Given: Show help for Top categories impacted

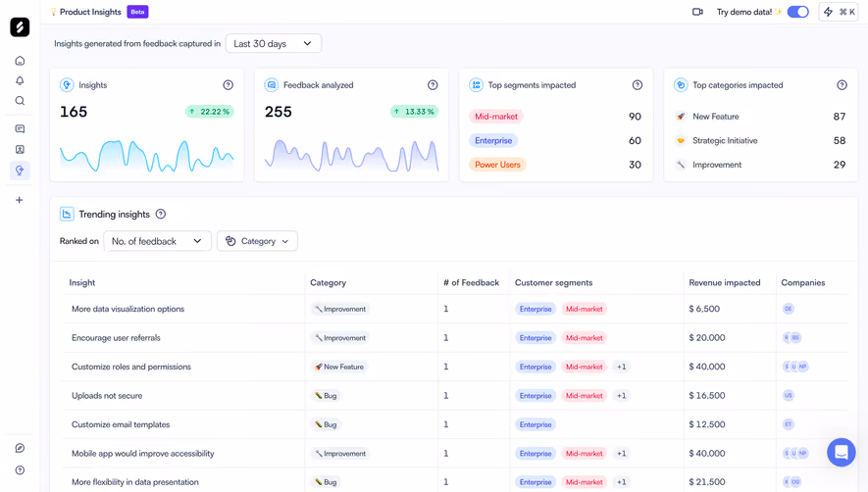Looking at the screenshot, I should click(842, 84).
